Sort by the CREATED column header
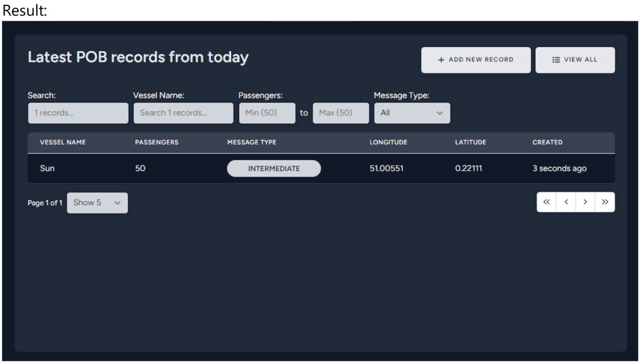Viewport: 640px width, 364px height. 547,142
